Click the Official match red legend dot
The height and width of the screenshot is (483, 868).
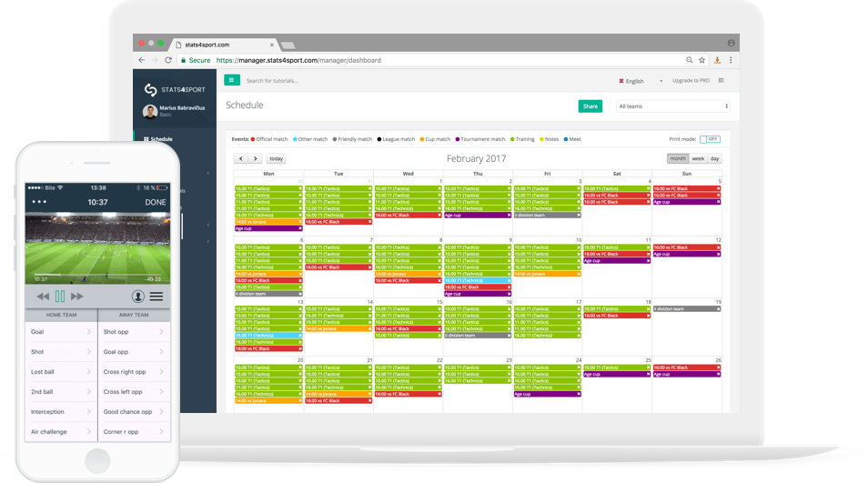click(253, 139)
